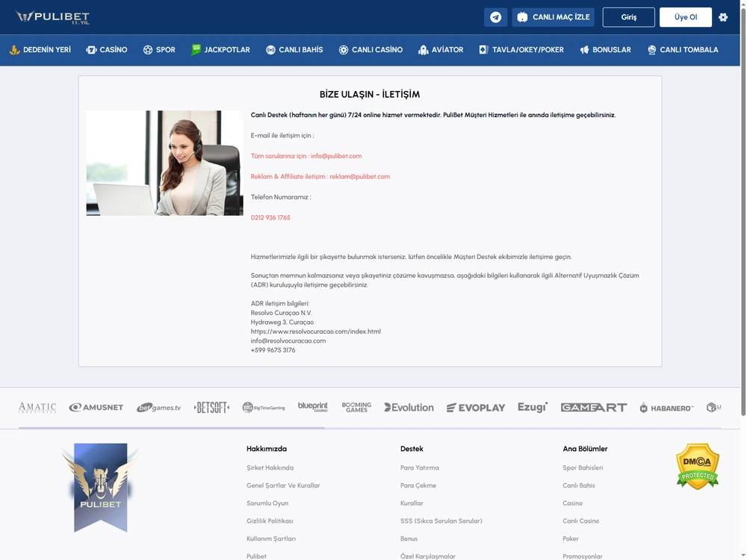Open the Canlı Tombala menu

tap(683, 49)
